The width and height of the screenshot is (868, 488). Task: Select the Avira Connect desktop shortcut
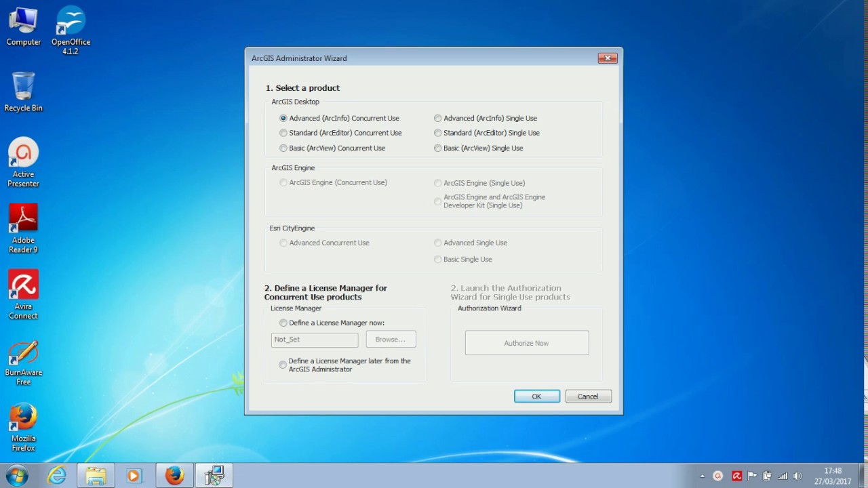coord(23,295)
